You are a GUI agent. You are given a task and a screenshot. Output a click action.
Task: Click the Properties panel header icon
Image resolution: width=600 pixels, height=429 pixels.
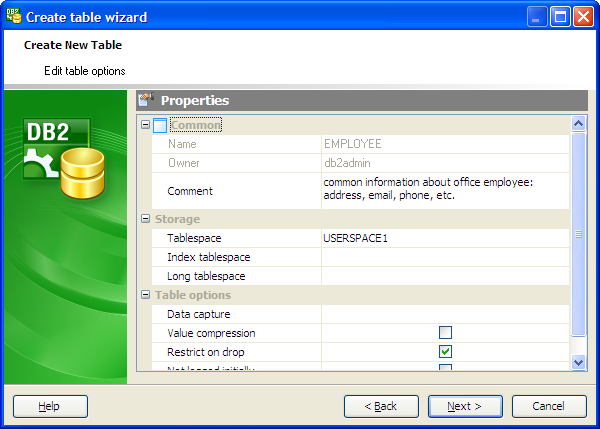146,100
